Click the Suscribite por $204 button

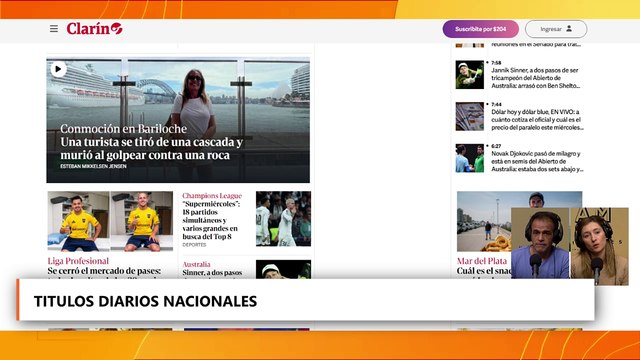pos(480,29)
